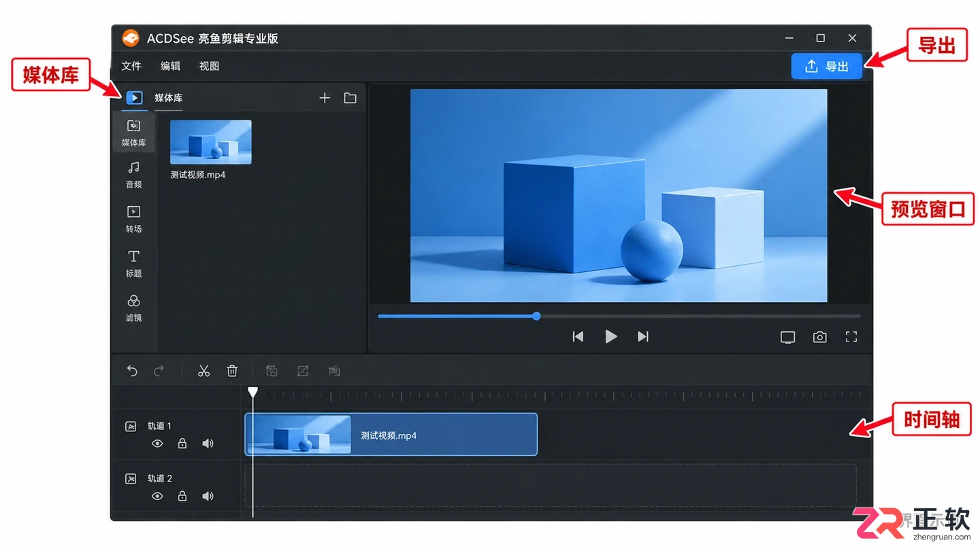The height and width of the screenshot is (551, 980).
Task: Select the scissors cut tool
Action: point(203,371)
